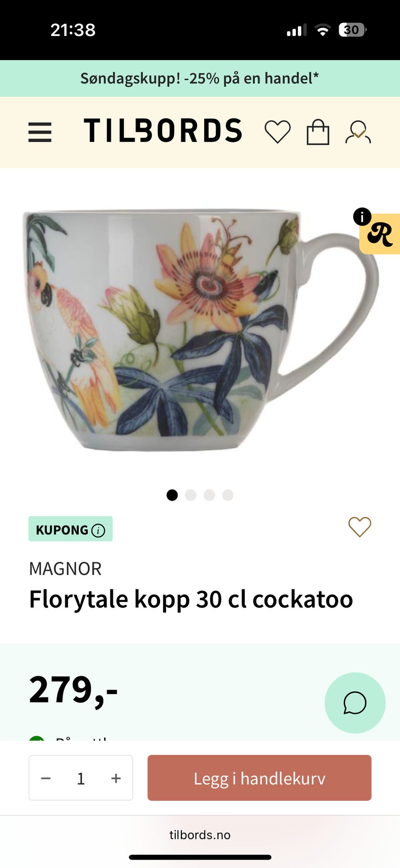Viewport: 400px width, 868px height.
Task: Add product to favorites with heart
Action: click(x=360, y=527)
